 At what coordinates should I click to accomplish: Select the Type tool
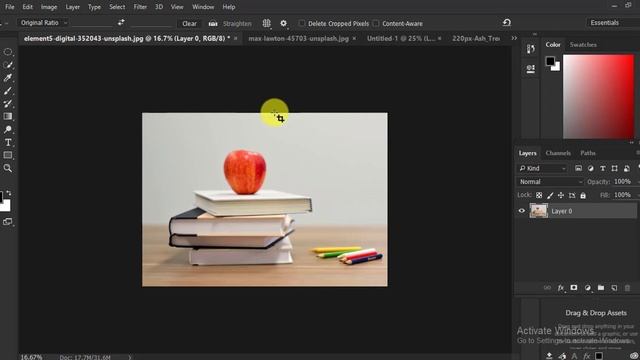click(x=8, y=142)
